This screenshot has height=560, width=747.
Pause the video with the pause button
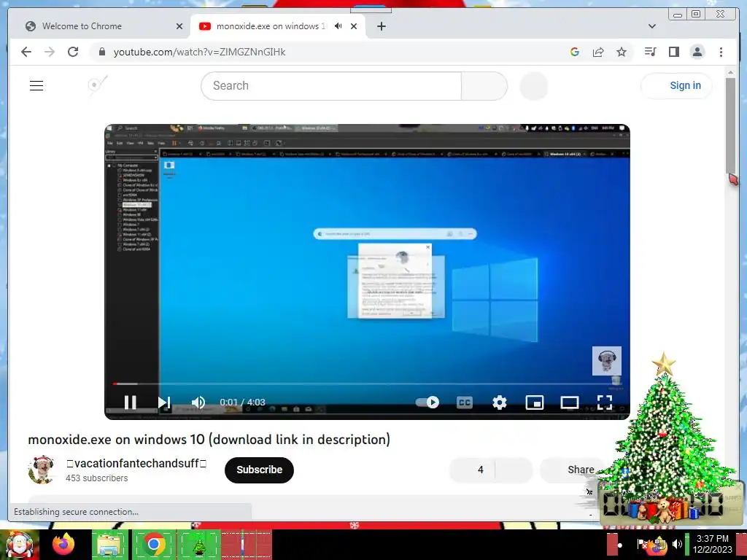pos(130,402)
